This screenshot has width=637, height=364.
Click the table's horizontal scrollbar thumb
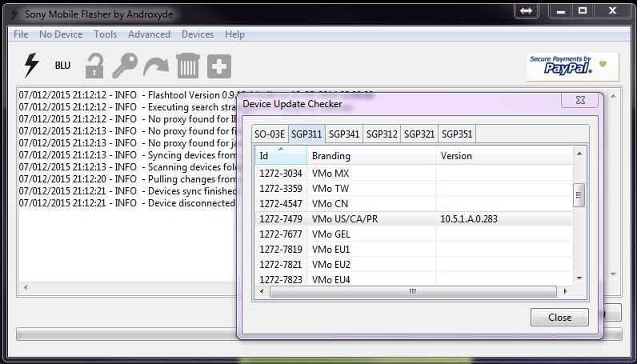pyautogui.click(x=413, y=291)
